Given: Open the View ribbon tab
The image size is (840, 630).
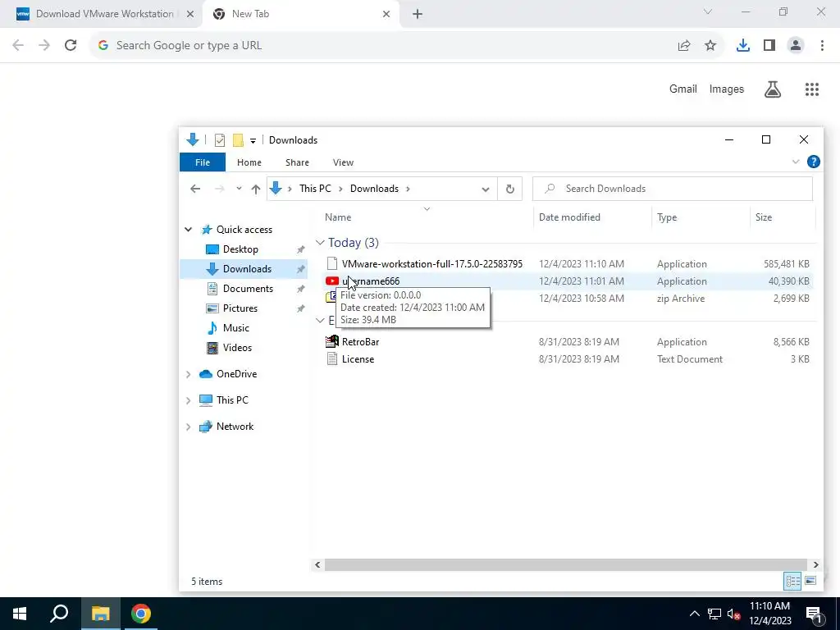Looking at the screenshot, I should click(343, 162).
